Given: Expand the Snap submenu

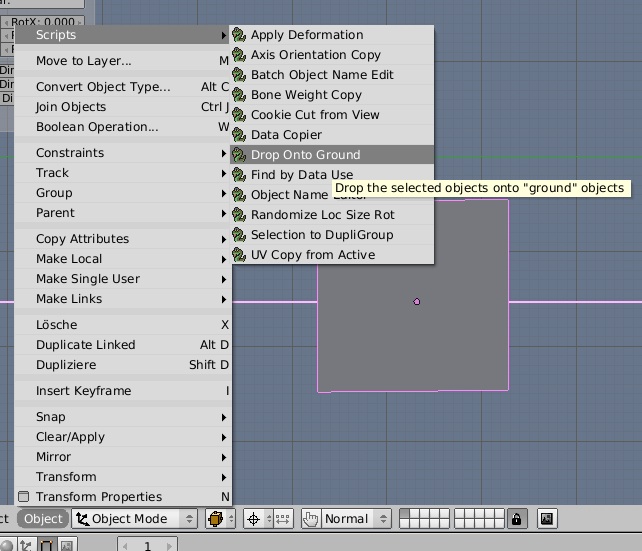Looking at the screenshot, I should (123, 417).
